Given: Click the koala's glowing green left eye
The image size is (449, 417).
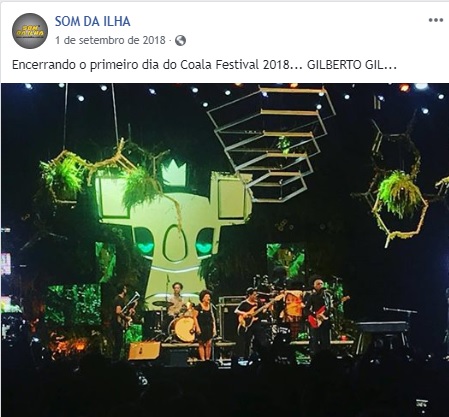Looking at the screenshot, I should pos(145,245).
